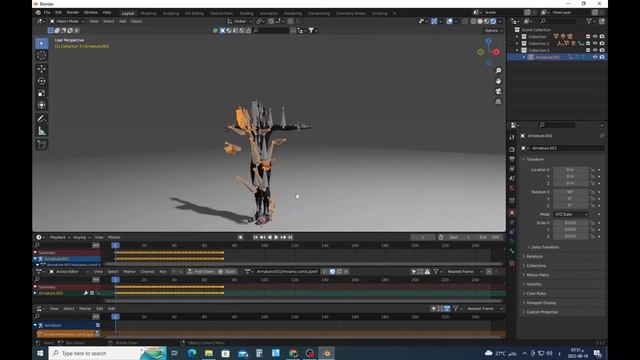Click the viewport pan hand icon

(x=498, y=81)
